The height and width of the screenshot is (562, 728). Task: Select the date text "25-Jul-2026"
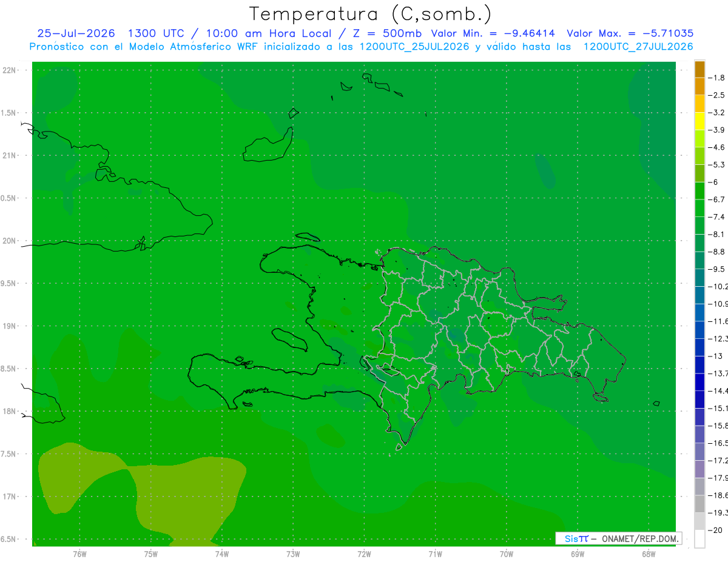pyautogui.click(x=76, y=33)
